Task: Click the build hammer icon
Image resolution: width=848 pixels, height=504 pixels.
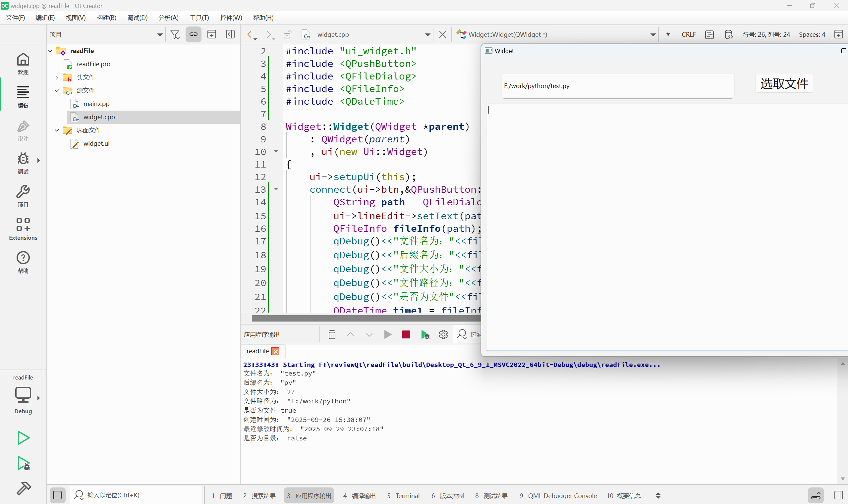Action: pyautogui.click(x=23, y=489)
